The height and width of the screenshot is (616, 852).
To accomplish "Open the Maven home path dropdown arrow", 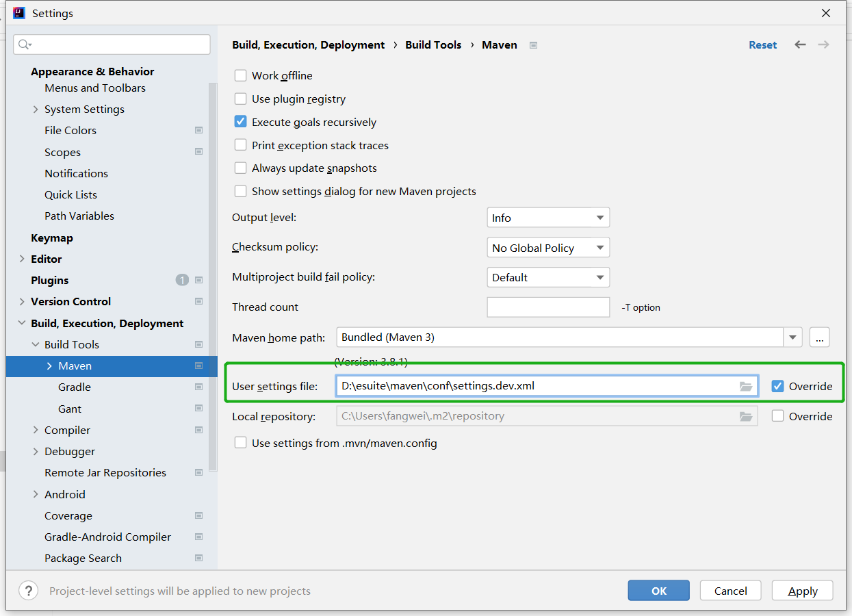I will click(x=792, y=337).
